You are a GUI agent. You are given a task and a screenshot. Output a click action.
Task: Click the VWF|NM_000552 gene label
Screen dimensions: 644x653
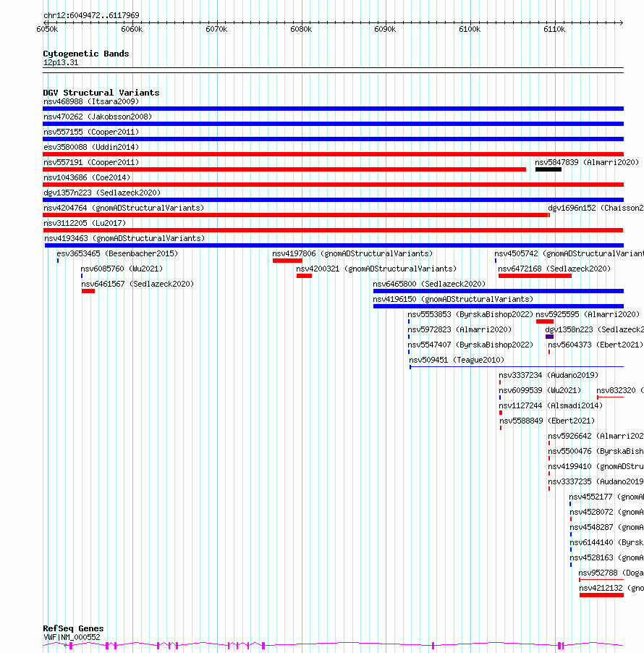pyautogui.click(x=72, y=637)
